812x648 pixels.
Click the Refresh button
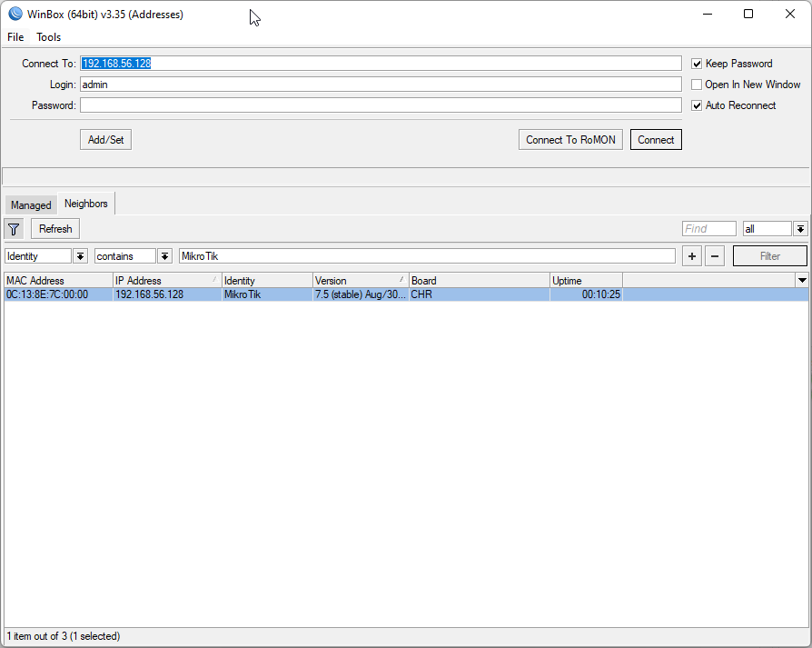pos(54,228)
